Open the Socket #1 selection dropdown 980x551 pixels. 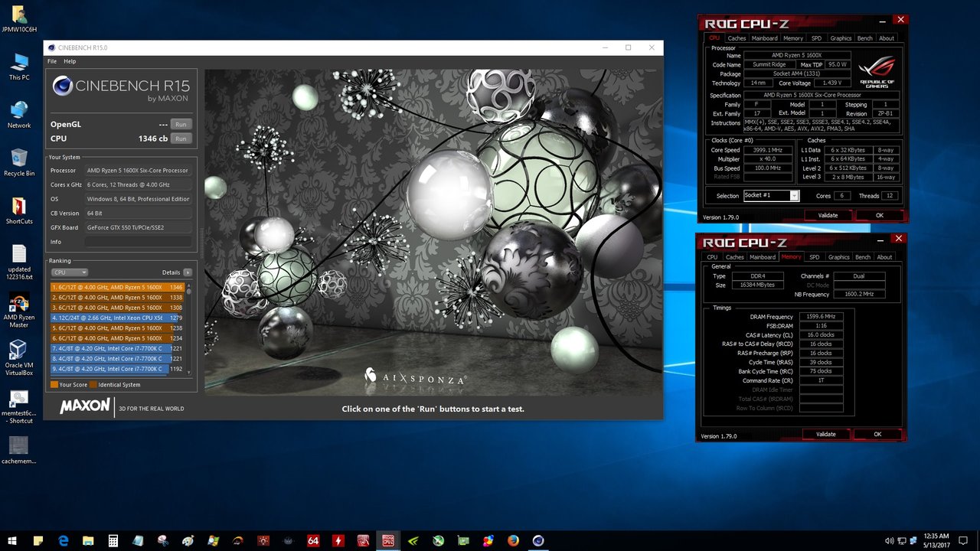(771, 196)
